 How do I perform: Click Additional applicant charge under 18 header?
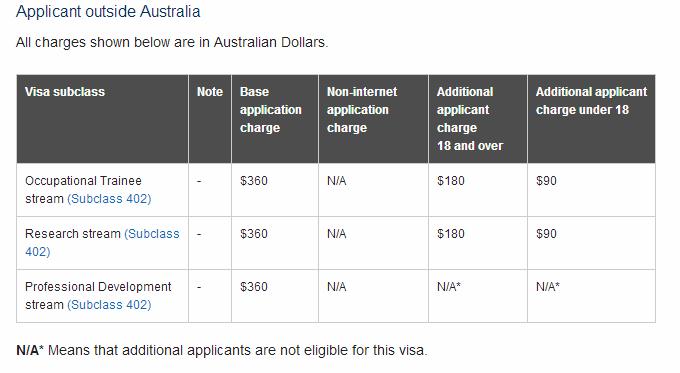coord(591,101)
